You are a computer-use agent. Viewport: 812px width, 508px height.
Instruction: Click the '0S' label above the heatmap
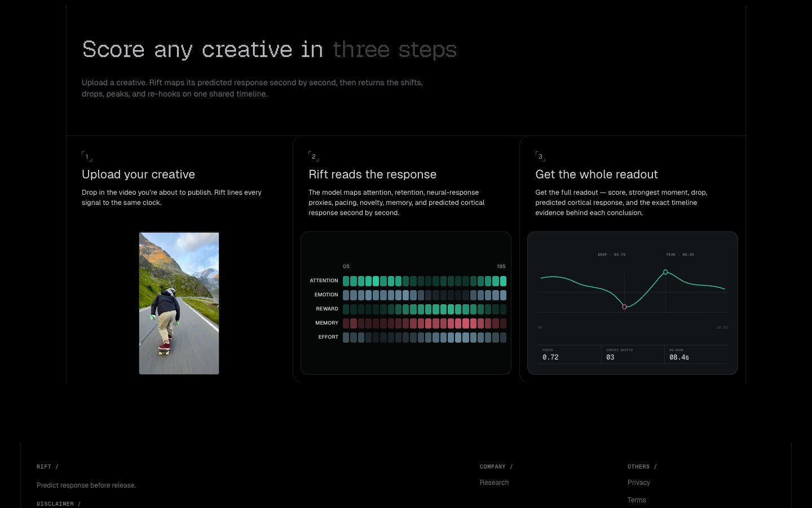(346, 266)
